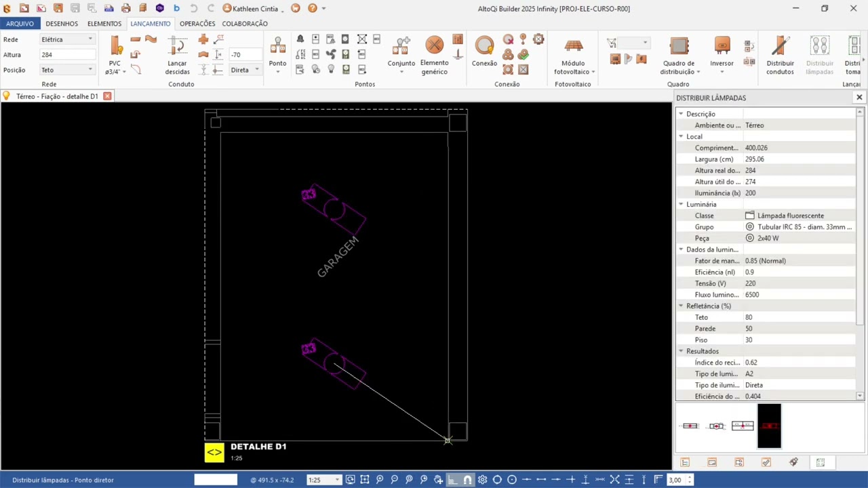This screenshot has height=488, width=868.
Task: Collapse the Dados da luminária section
Action: coord(681,249)
